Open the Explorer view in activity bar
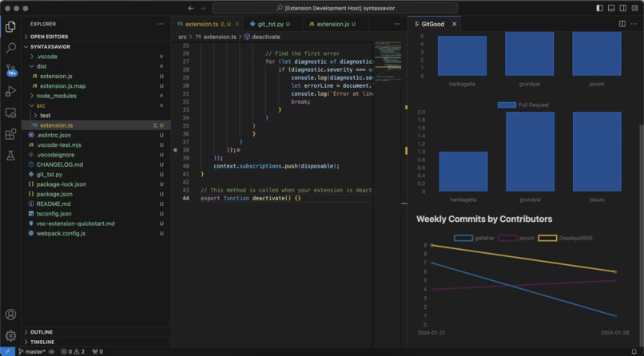The height and width of the screenshot is (356, 644). click(10, 26)
